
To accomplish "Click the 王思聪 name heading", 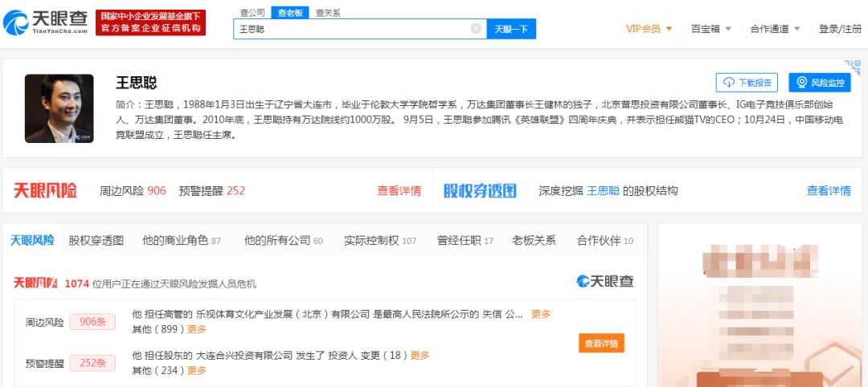I will 136,83.
